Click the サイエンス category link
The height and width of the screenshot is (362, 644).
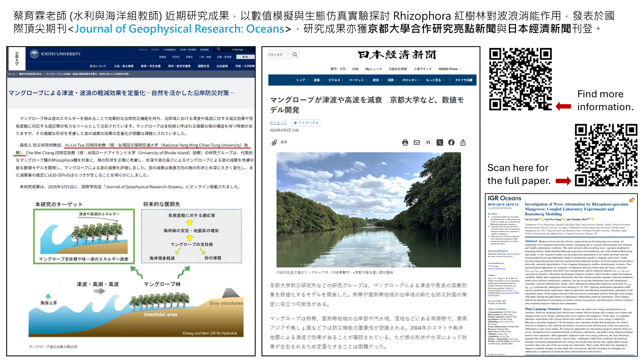278,123
